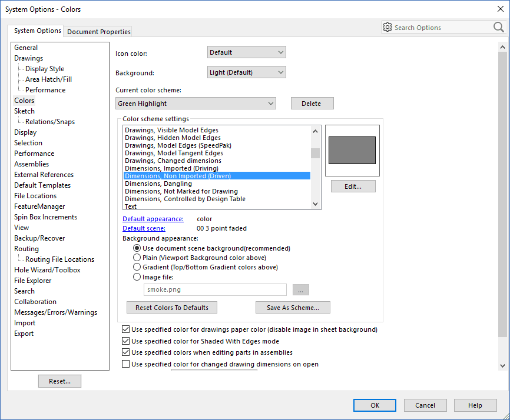Open Messages/Errors/Warnings options
The width and height of the screenshot is (510, 420).
pyautogui.click(x=55, y=312)
